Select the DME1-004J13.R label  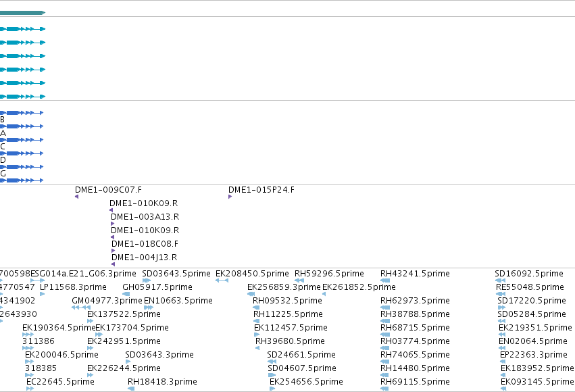pyautogui.click(x=144, y=258)
